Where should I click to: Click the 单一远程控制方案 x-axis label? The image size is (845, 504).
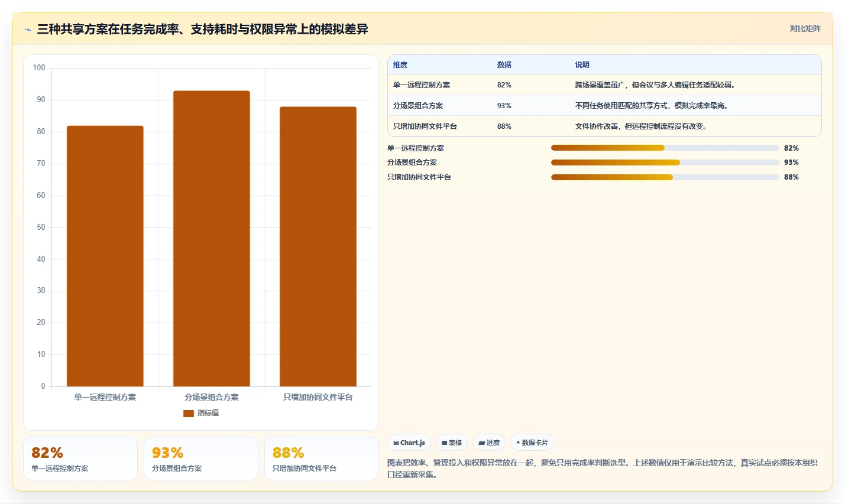[105, 397]
